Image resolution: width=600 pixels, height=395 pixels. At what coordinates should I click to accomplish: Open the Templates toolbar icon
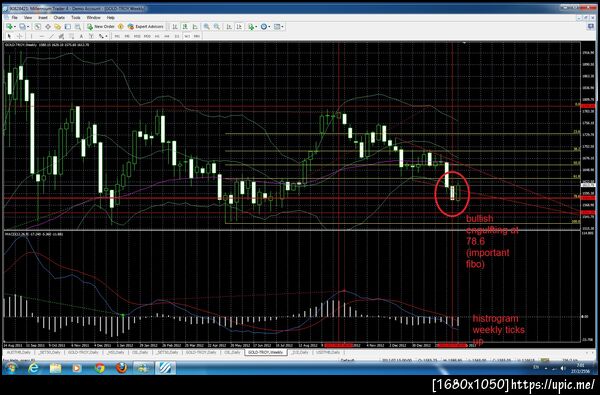[x=277, y=26]
